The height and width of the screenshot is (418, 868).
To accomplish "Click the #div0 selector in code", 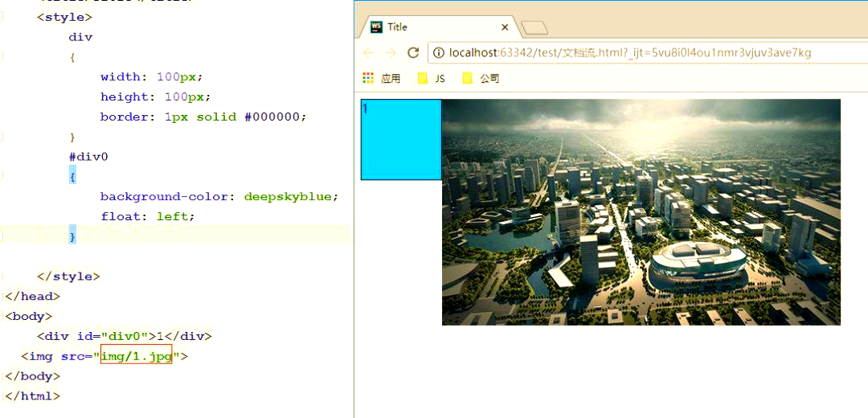I will coord(88,157).
